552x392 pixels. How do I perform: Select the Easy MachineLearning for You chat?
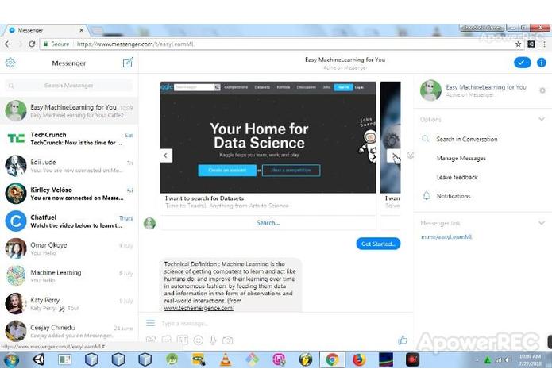pyautogui.click(x=69, y=110)
